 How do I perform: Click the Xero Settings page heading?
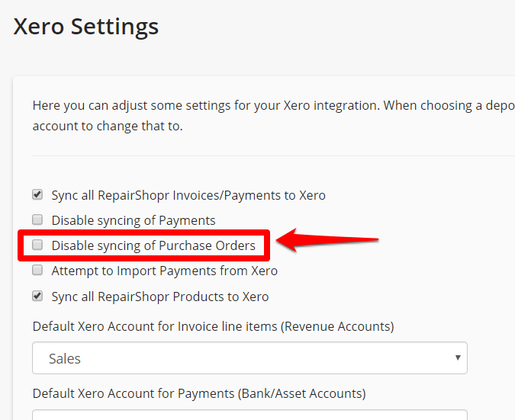[86, 27]
